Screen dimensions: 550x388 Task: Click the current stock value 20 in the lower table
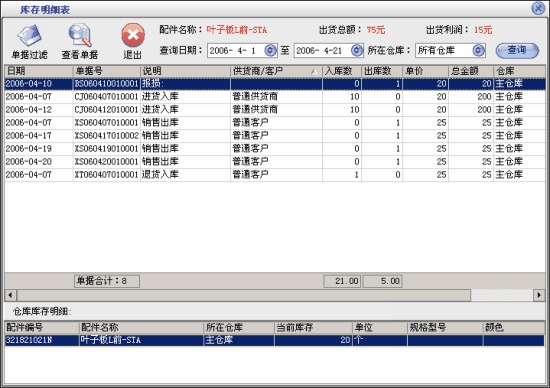coord(313,340)
